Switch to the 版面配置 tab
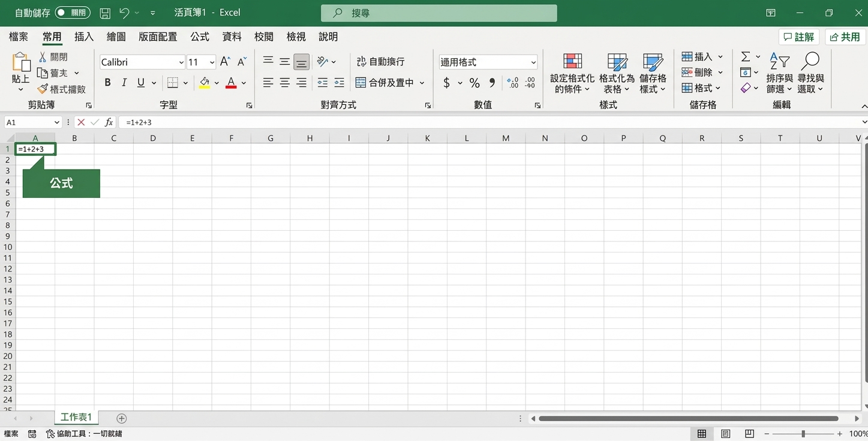 [x=158, y=37]
